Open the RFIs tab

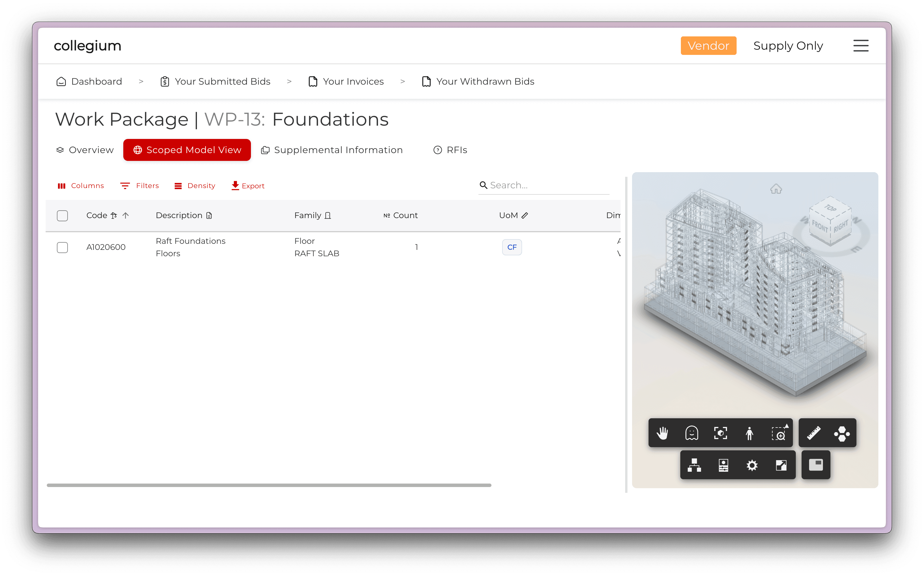450,150
